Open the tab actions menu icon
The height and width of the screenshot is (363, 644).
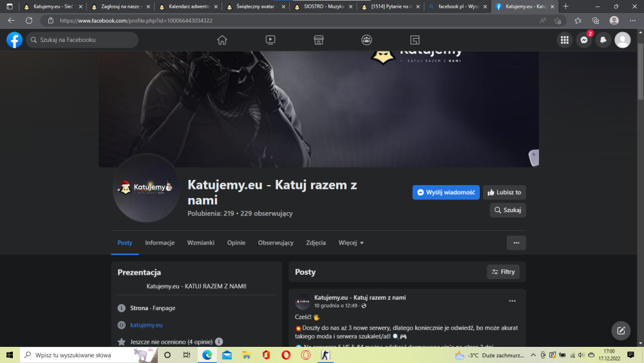10,6
